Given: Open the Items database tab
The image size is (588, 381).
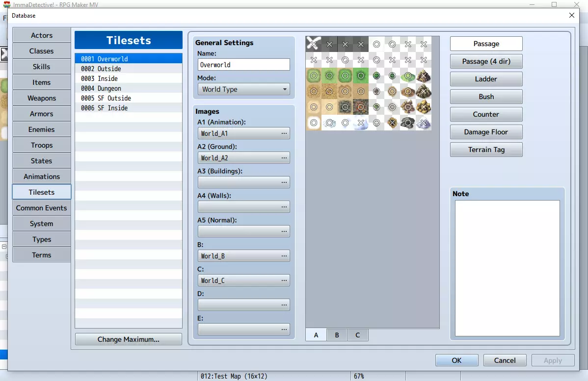Looking at the screenshot, I should tap(42, 82).
